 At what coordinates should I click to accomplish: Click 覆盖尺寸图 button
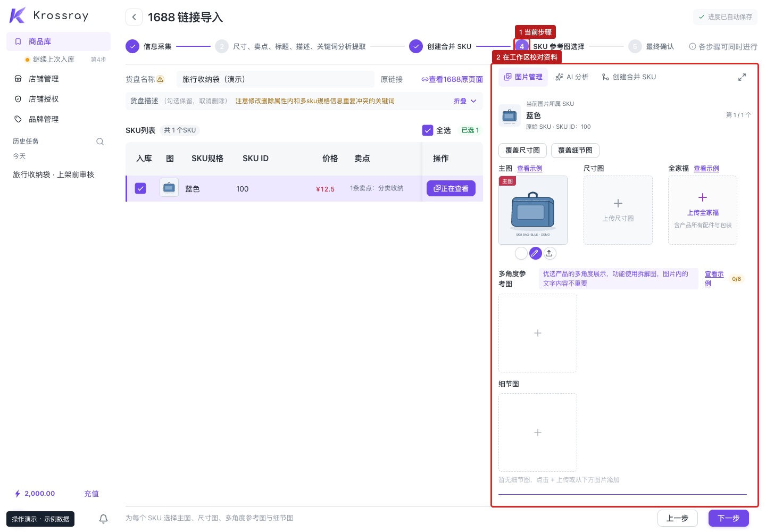pos(522,151)
